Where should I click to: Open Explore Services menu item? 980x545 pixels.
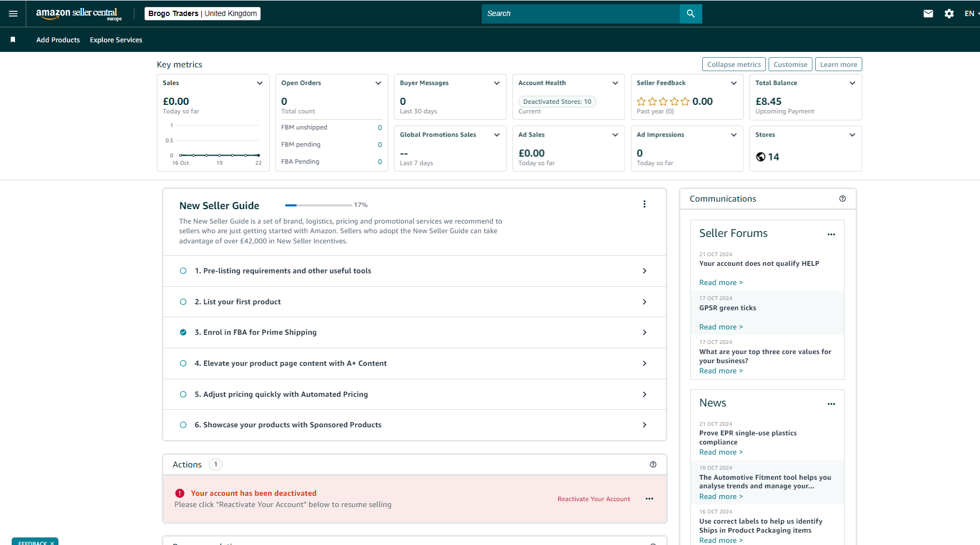click(x=116, y=40)
